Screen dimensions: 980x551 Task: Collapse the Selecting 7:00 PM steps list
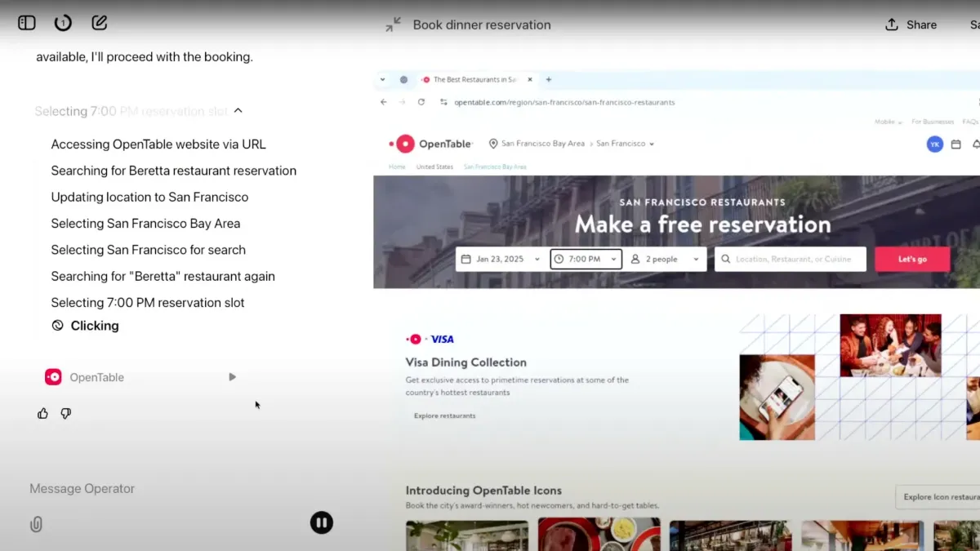238,111
